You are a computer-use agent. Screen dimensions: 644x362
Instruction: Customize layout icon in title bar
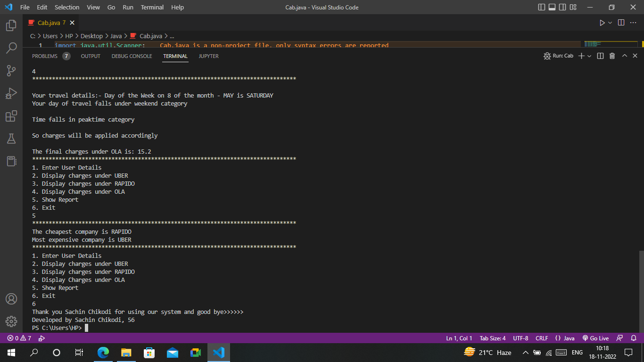pos(573,7)
